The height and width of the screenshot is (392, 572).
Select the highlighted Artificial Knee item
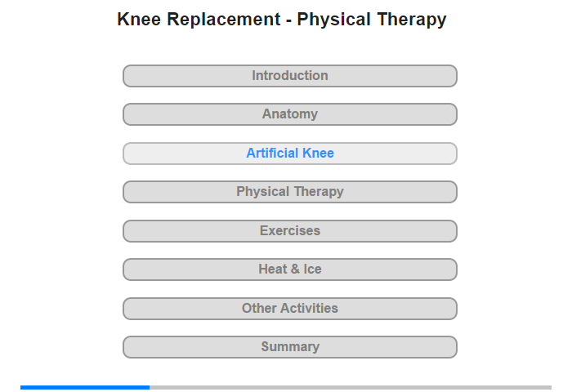289,154
